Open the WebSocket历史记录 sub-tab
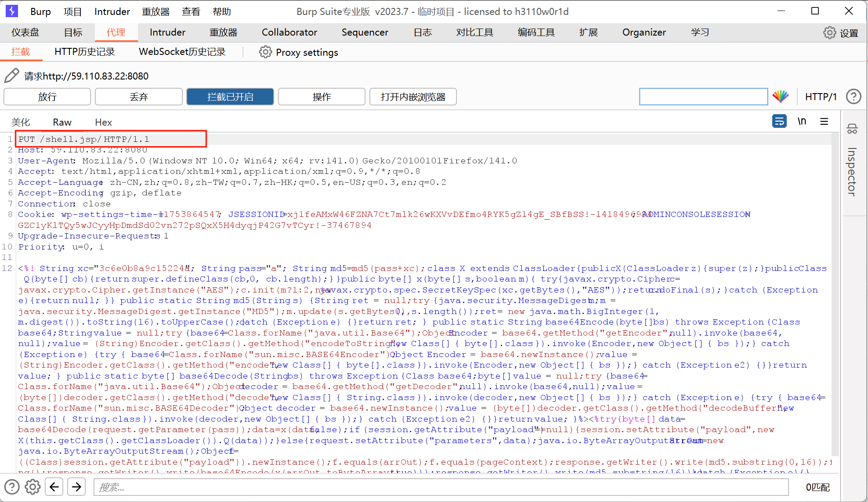The height and width of the screenshot is (502, 868). pyautogui.click(x=182, y=52)
